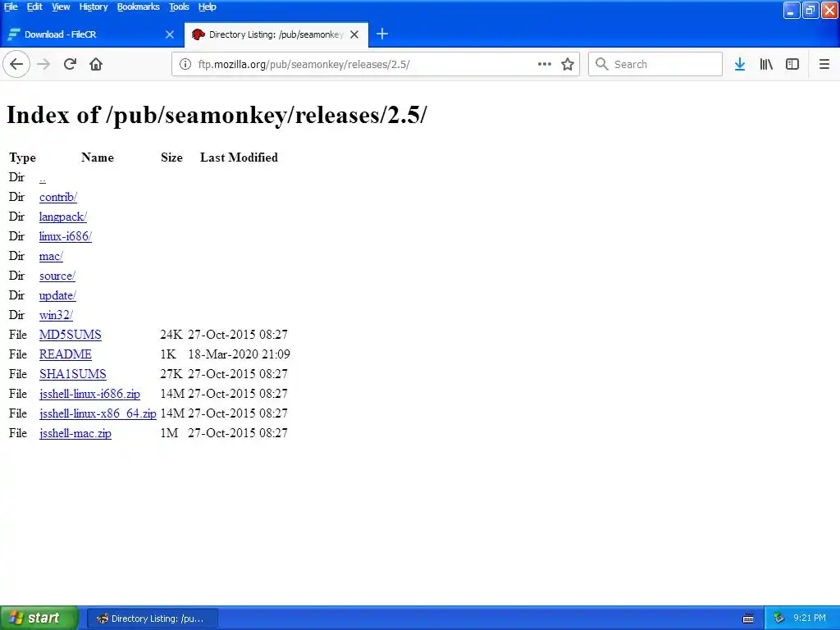Viewport: 840px width, 630px height.
Task: Open the downloads panel arrow
Action: pos(740,64)
